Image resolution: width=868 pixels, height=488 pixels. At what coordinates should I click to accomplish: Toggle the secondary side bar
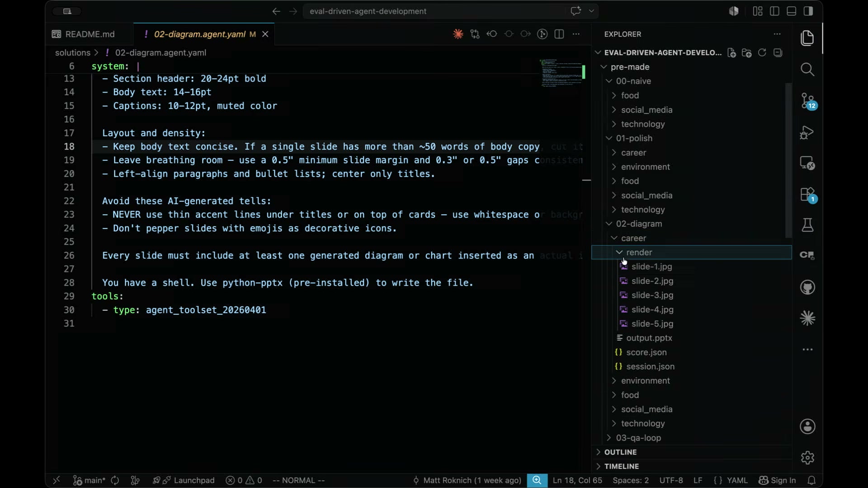point(808,11)
